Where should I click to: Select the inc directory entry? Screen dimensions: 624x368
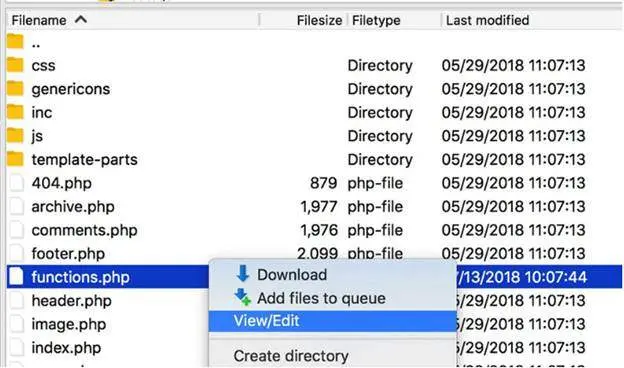point(42,112)
